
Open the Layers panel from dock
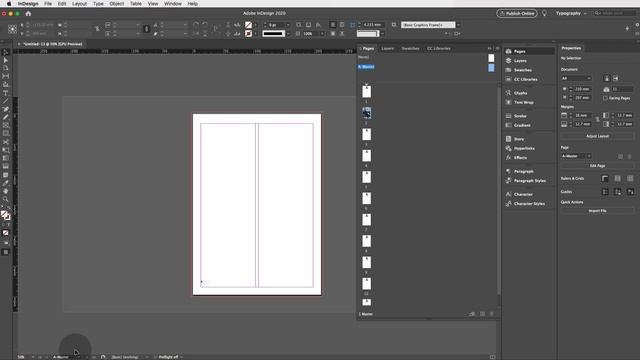pos(520,61)
